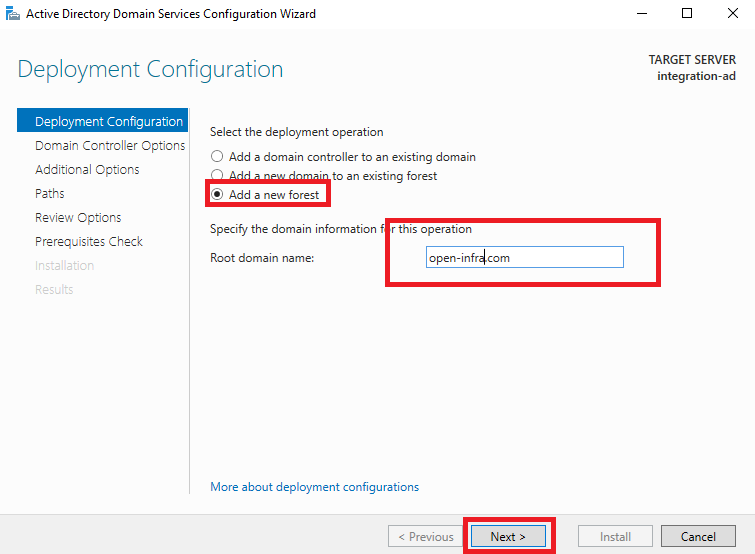Viewport: 755px width, 554px height.
Task: Click the Next button
Action: (x=508, y=536)
